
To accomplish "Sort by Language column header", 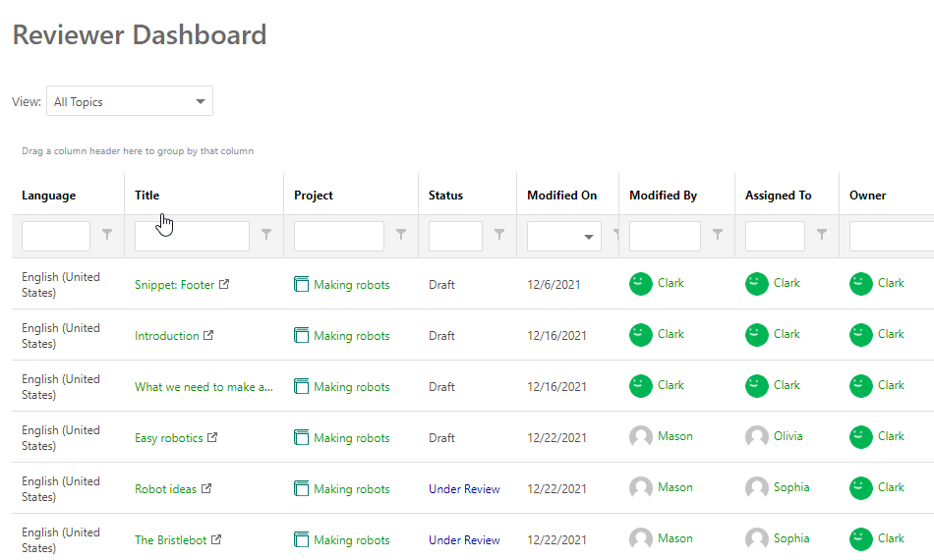I will point(49,196).
